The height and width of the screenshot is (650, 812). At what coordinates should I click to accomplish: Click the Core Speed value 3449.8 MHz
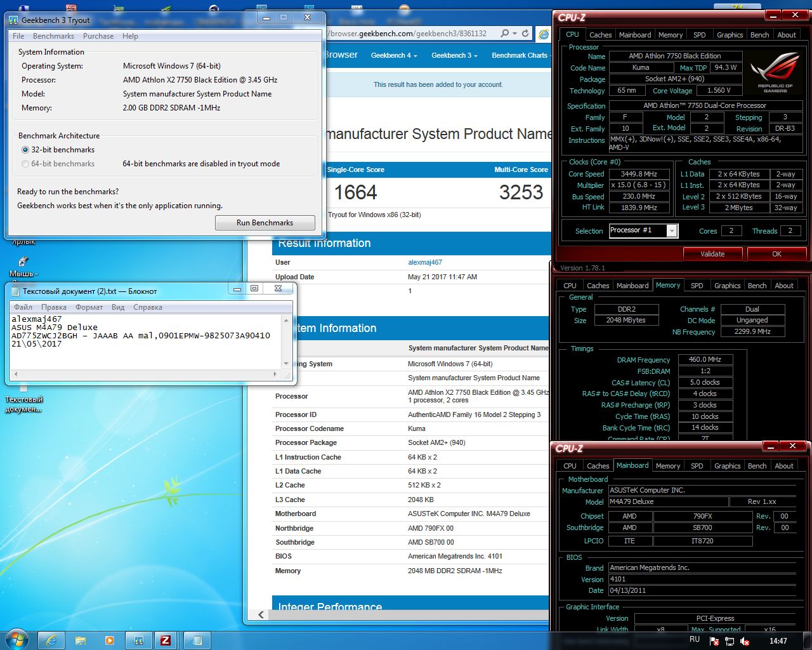point(639,174)
